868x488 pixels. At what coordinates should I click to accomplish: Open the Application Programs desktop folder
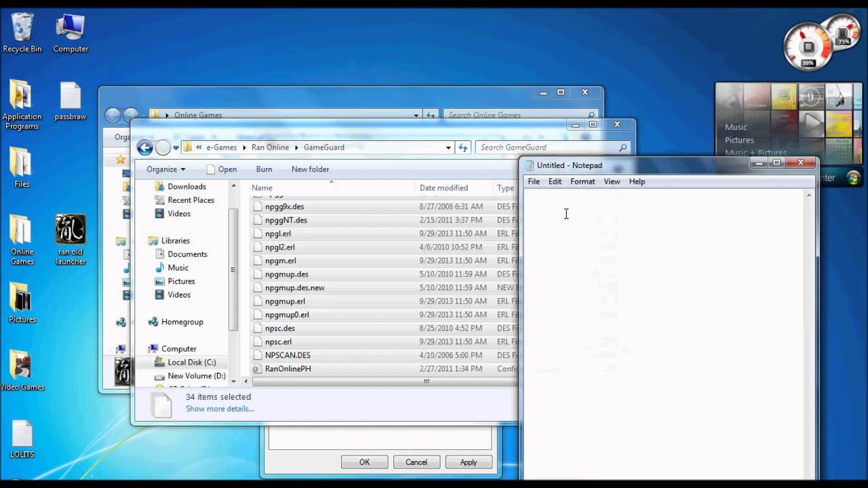click(22, 106)
